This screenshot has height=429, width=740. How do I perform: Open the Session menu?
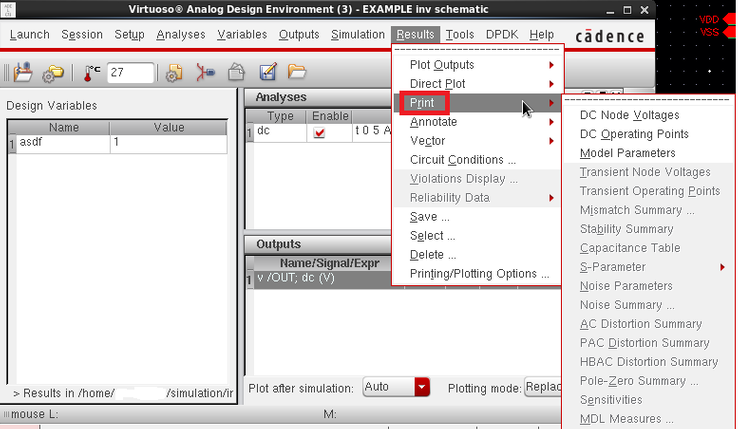82,34
